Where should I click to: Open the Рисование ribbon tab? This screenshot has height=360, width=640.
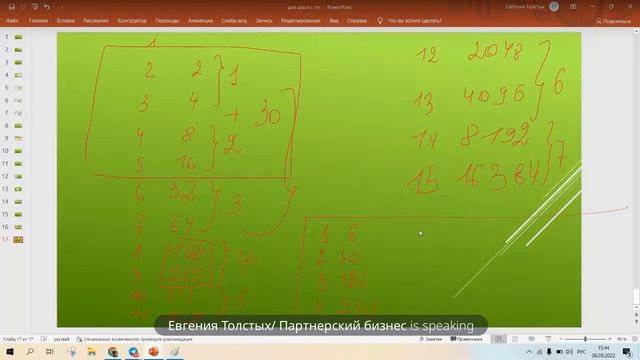pyautogui.click(x=96, y=20)
